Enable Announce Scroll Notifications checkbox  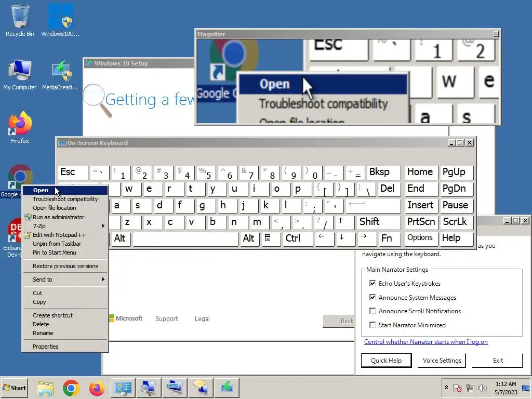(373, 311)
